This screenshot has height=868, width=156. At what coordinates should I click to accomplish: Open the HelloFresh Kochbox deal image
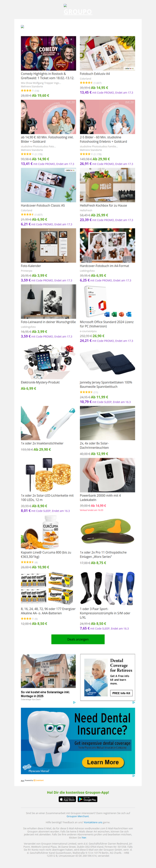pyautogui.click(x=108, y=185)
